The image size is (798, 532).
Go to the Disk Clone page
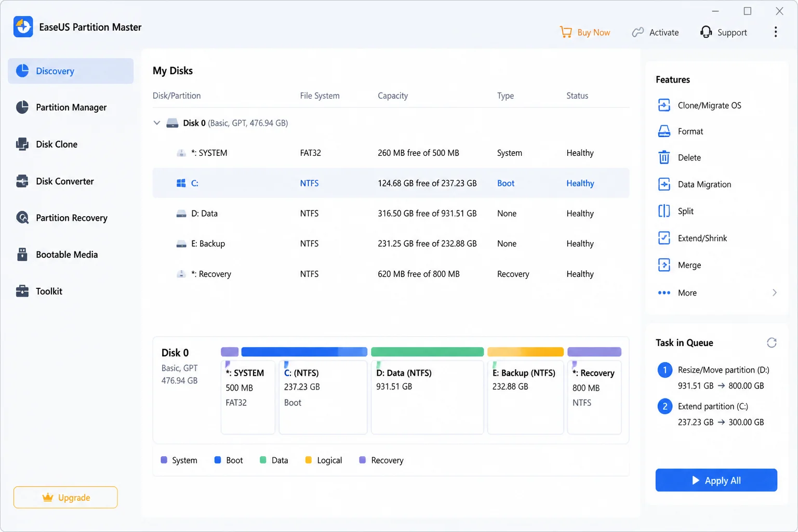tap(71, 144)
